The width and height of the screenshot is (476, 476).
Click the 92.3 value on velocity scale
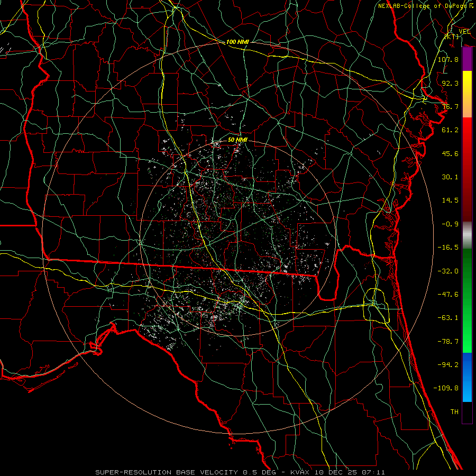pos(450,83)
